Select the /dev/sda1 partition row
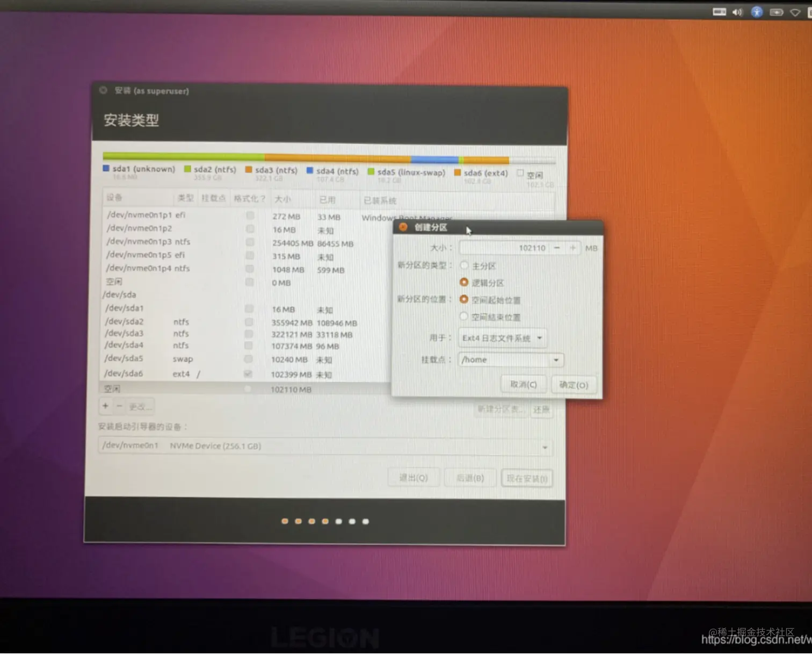 (x=246, y=308)
